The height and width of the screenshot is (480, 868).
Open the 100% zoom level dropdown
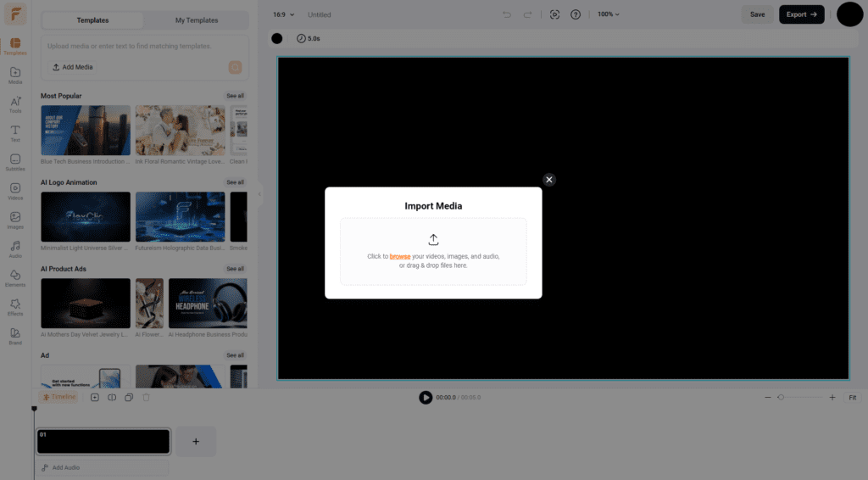[609, 14]
